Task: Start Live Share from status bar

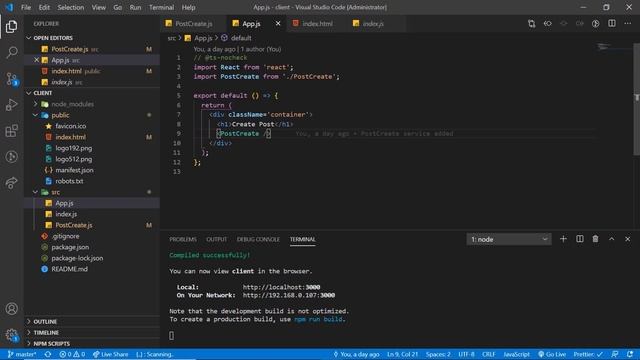Action: click(x=110, y=354)
